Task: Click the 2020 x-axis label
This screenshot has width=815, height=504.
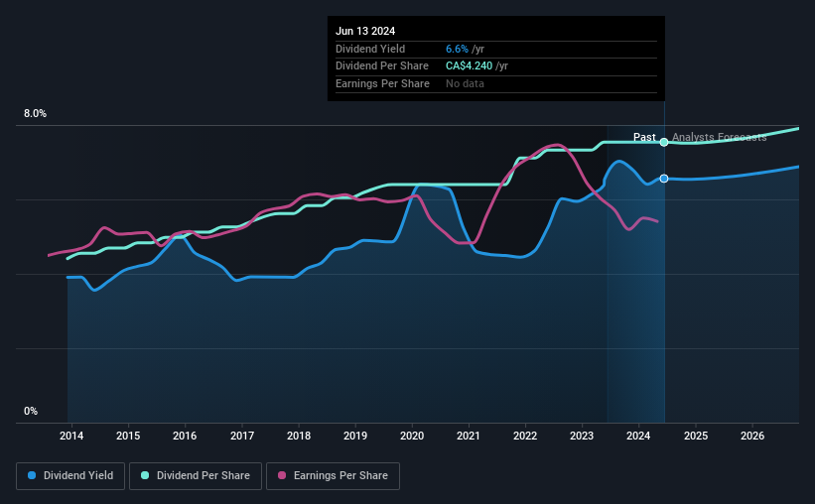Action: pyautogui.click(x=412, y=436)
